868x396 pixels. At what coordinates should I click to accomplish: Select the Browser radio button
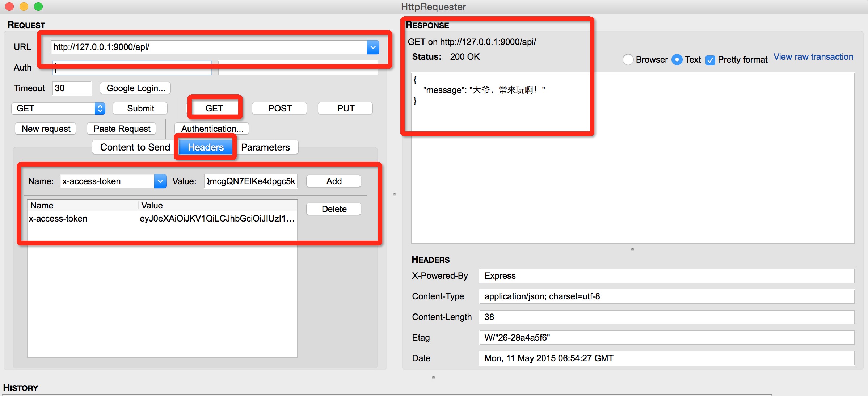coord(628,59)
